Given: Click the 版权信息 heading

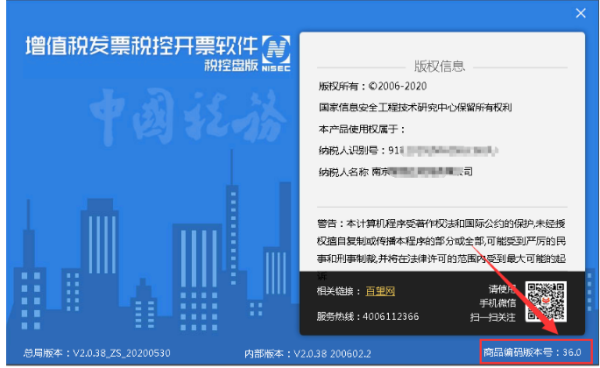Looking at the screenshot, I should [x=439, y=66].
